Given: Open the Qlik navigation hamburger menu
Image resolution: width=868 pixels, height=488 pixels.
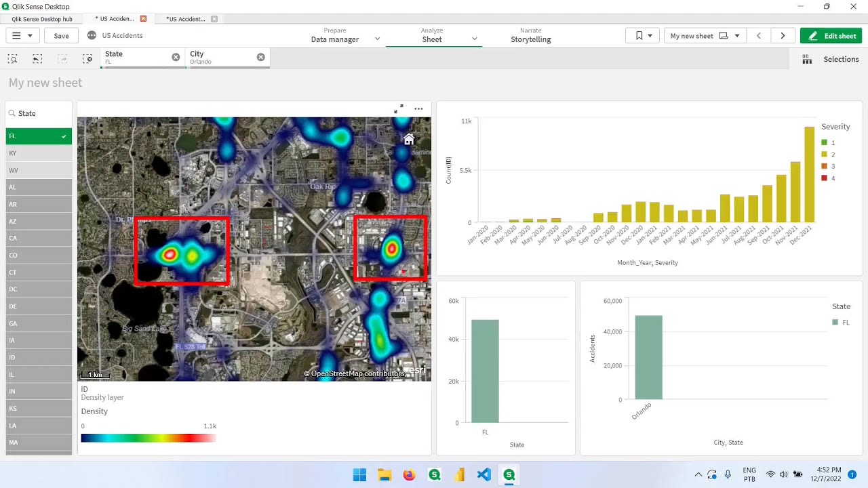Looking at the screenshot, I should [22, 36].
